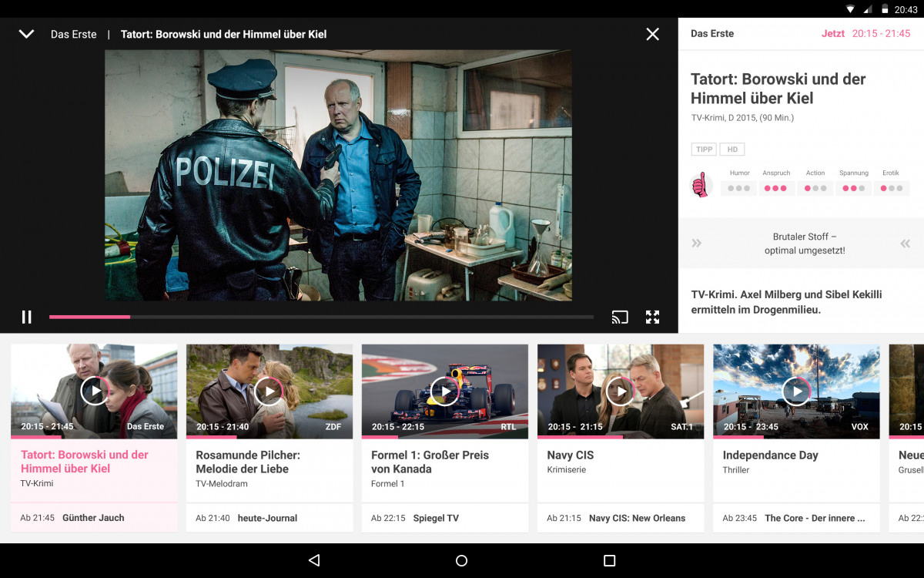This screenshot has width=924, height=578.
Task: Play Independance Day on VOX
Action: 796,391
